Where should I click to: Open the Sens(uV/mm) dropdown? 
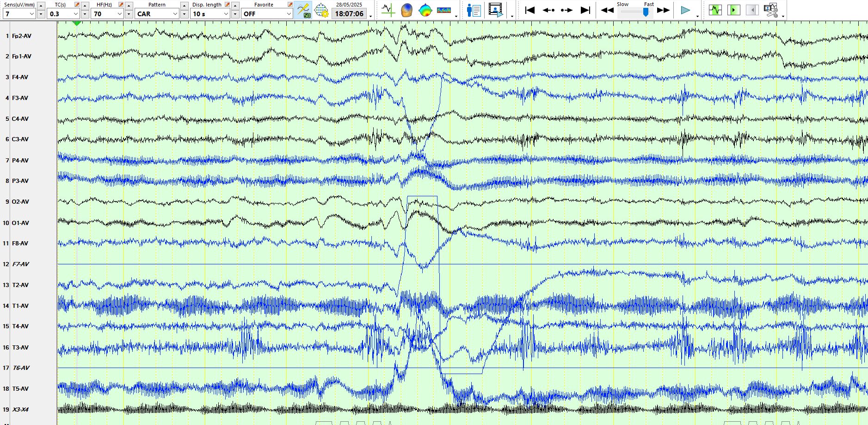[31, 14]
